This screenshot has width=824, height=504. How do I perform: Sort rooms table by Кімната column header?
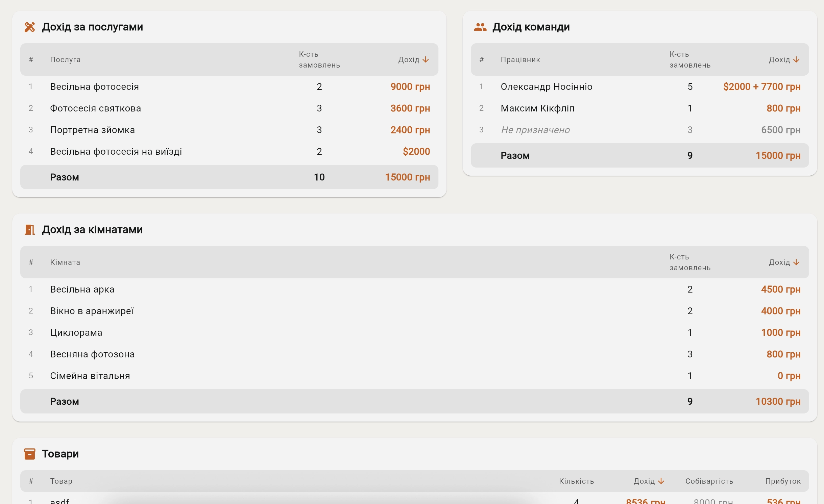tap(65, 262)
